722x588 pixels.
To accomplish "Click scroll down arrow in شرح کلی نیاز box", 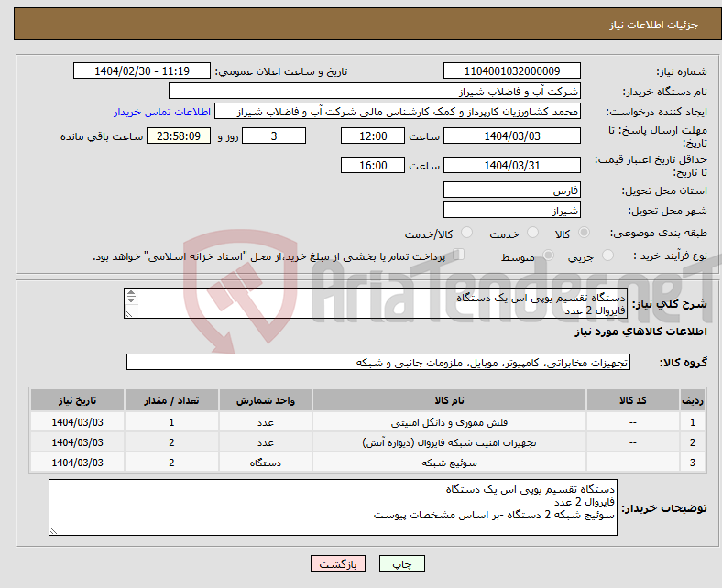I will click(131, 299).
